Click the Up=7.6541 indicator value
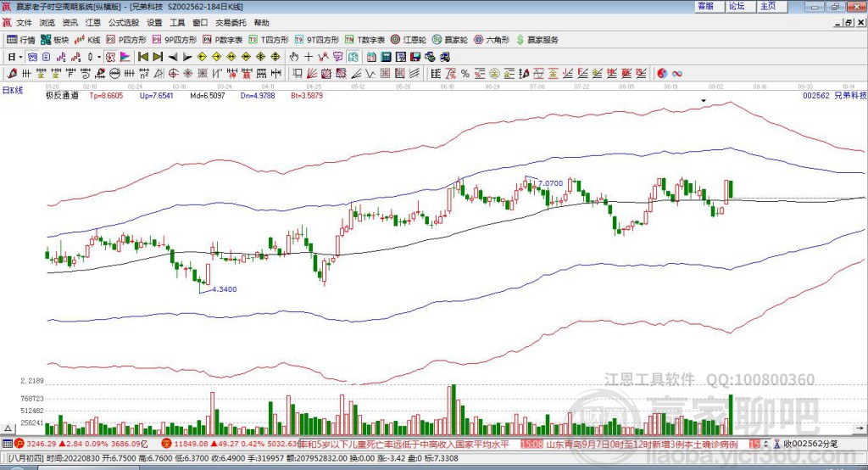This screenshot has height=470, width=868. tap(157, 95)
